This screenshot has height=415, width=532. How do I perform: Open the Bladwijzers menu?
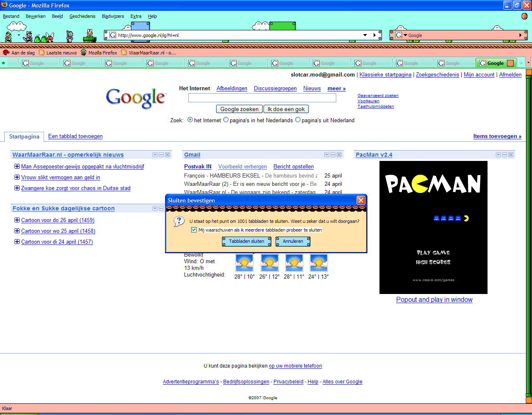pyautogui.click(x=113, y=16)
